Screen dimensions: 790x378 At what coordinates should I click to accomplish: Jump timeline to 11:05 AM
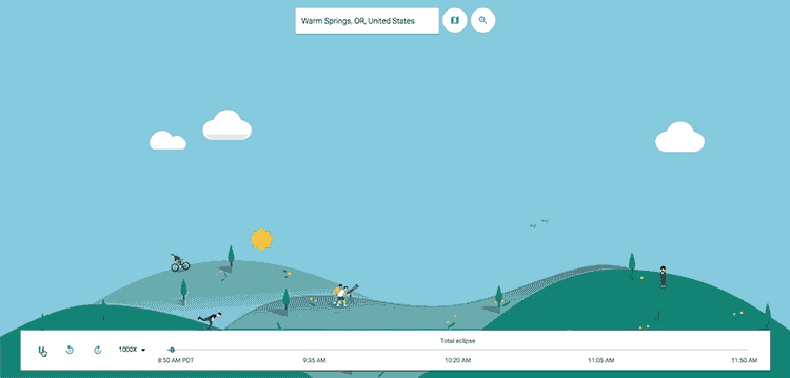(601, 360)
